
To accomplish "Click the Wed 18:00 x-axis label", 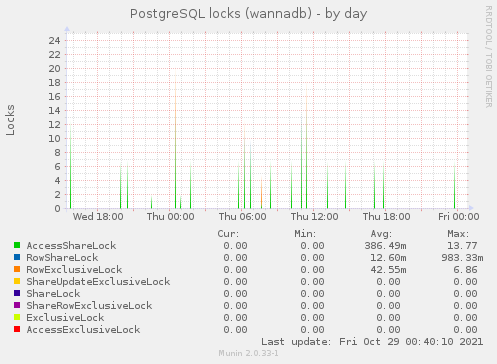I will tap(98, 217).
